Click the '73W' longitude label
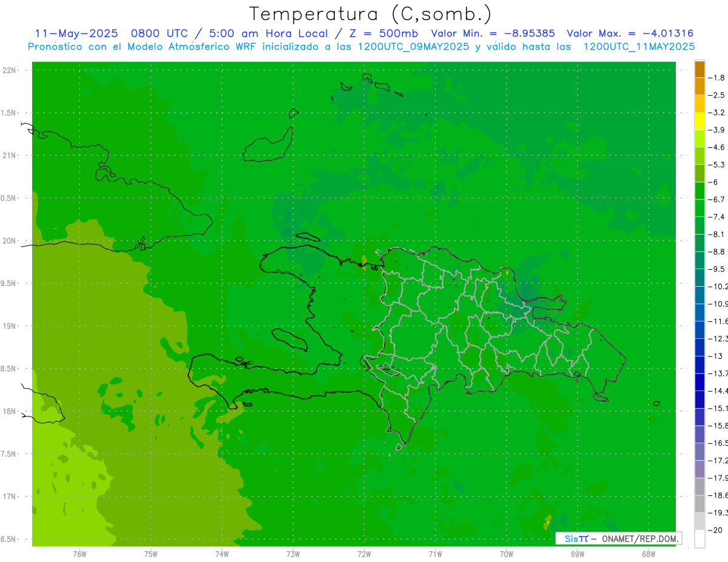This screenshot has width=728, height=562. coord(293,554)
